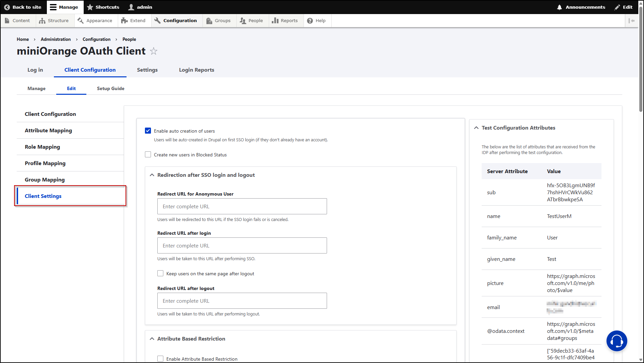Click the TestUserM name value

tap(559, 216)
